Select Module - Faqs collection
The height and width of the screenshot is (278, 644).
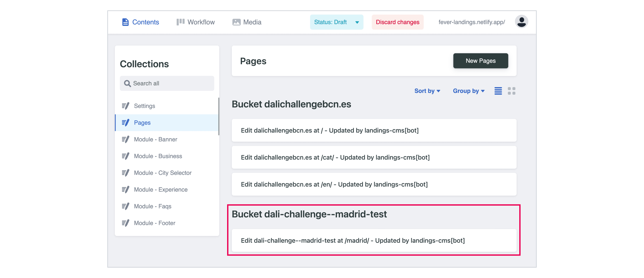click(x=167, y=206)
